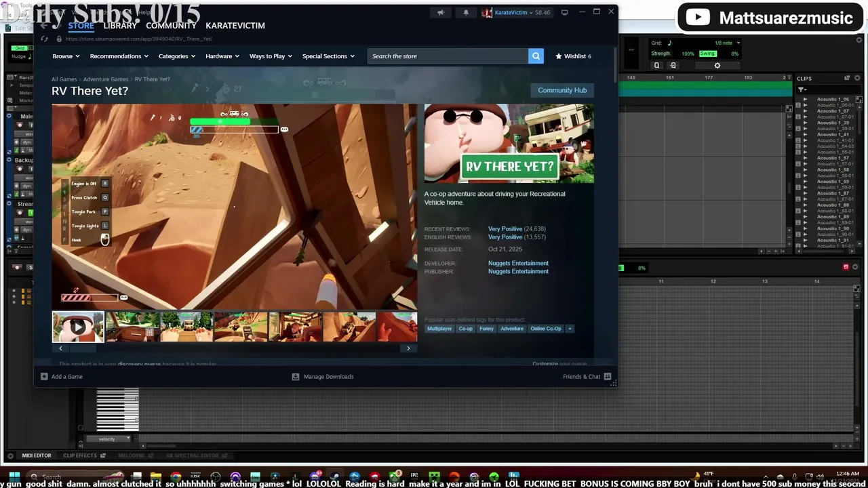Image resolution: width=868 pixels, height=488 pixels.
Task: Select the Online Co-Op tag
Action: pyautogui.click(x=546, y=329)
